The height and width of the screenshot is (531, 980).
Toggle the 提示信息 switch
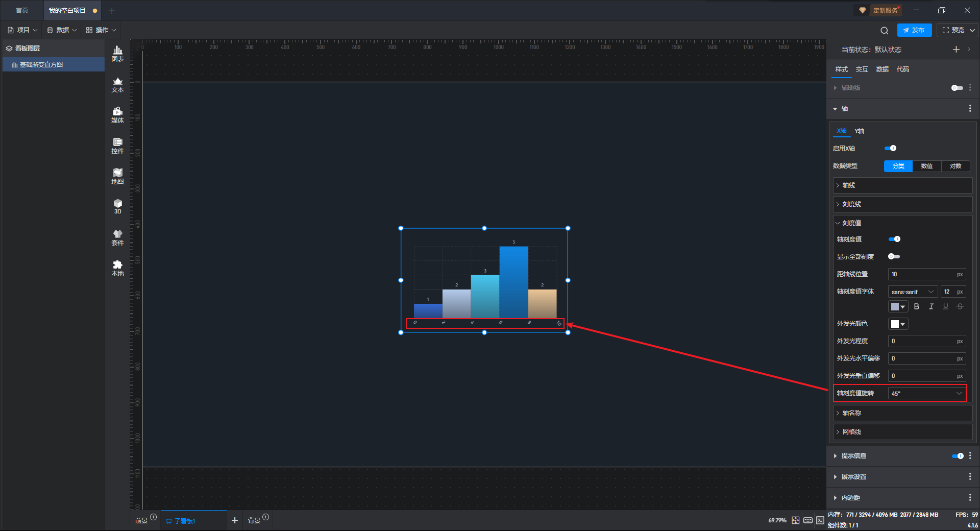point(958,456)
